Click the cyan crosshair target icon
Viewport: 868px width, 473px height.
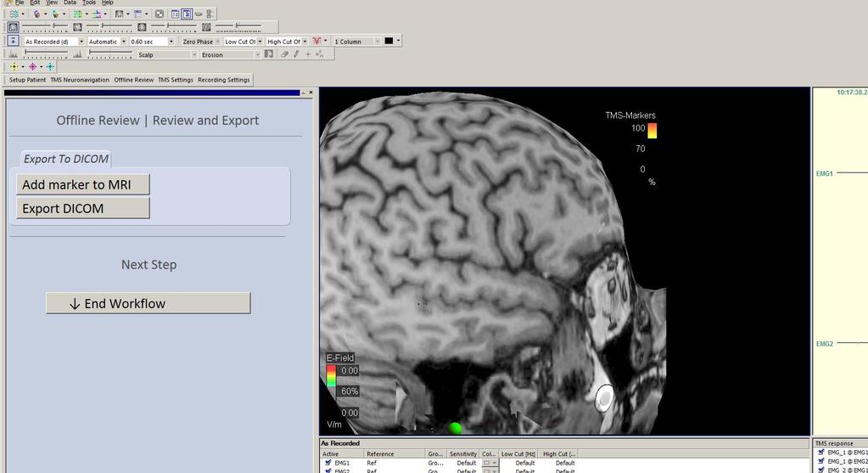coord(50,66)
